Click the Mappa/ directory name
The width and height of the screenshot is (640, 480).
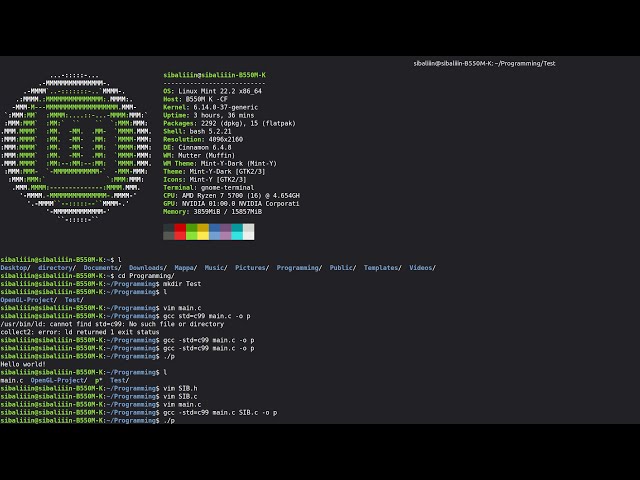[186, 268]
